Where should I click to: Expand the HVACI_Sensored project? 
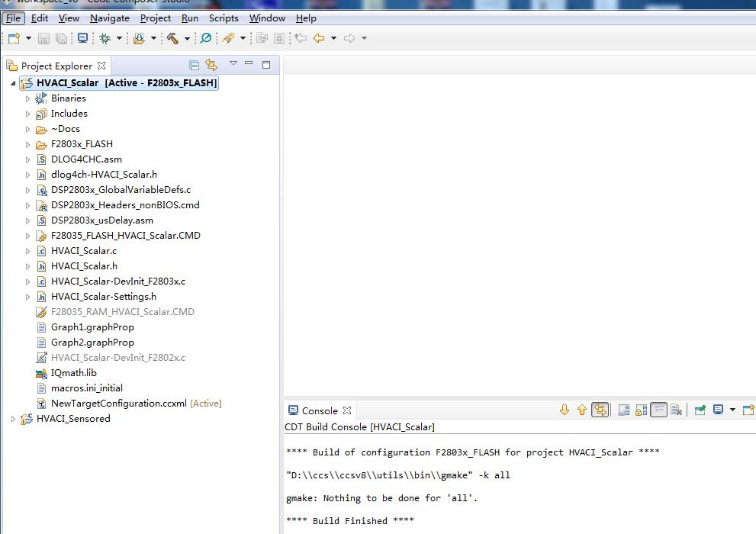point(13,419)
